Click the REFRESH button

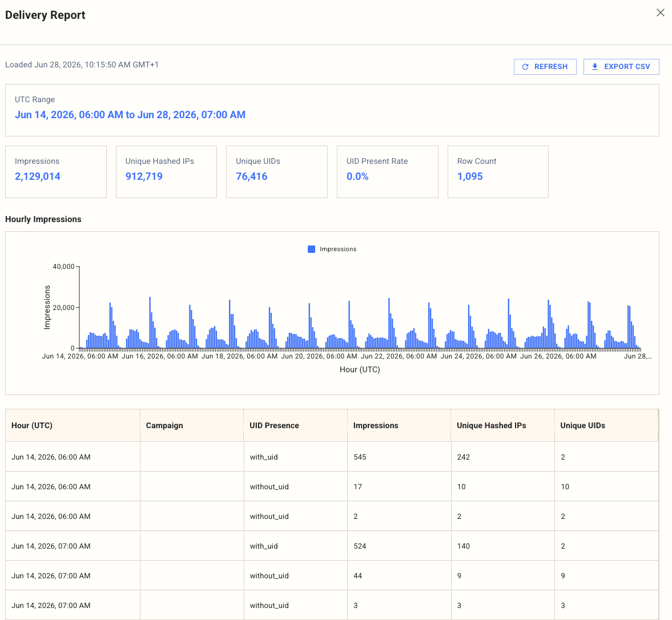coord(545,67)
